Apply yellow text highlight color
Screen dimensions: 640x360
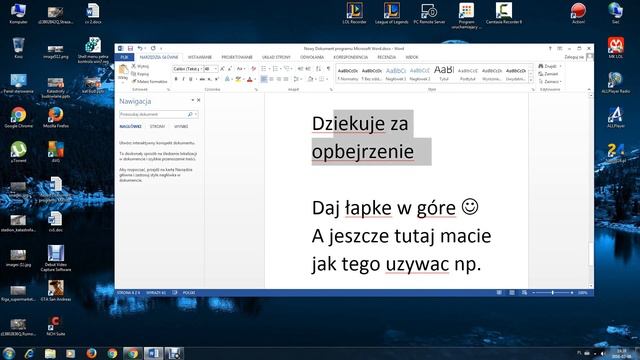click(238, 79)
